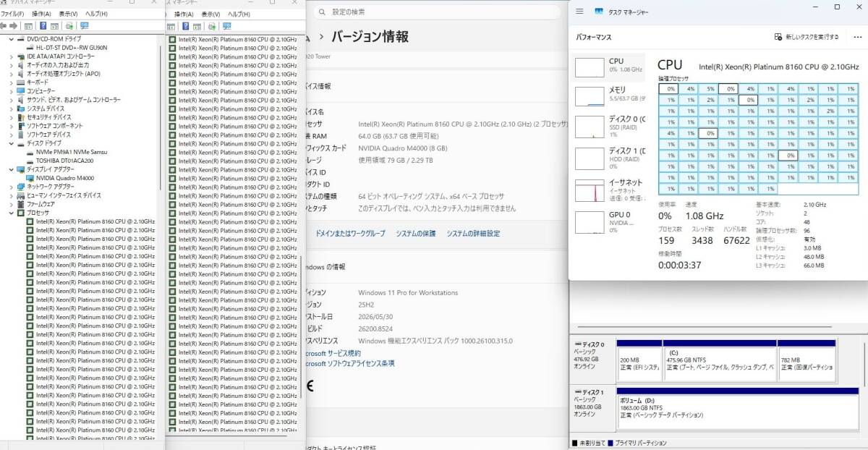Viewport: 868px width, 450px height.
Task: Click the ディスク 0 label in Disk Management
Action: (x=590, y=344)
